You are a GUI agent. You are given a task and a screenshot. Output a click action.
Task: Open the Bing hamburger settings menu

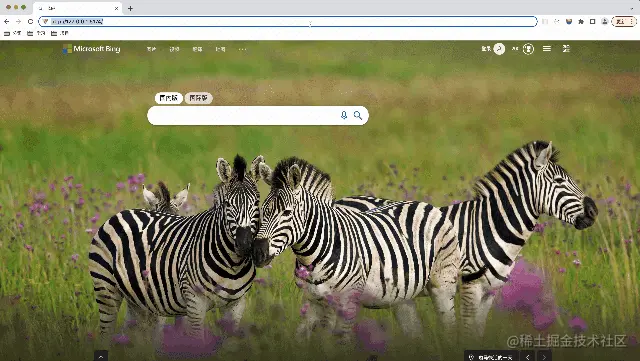coord(547,49)
